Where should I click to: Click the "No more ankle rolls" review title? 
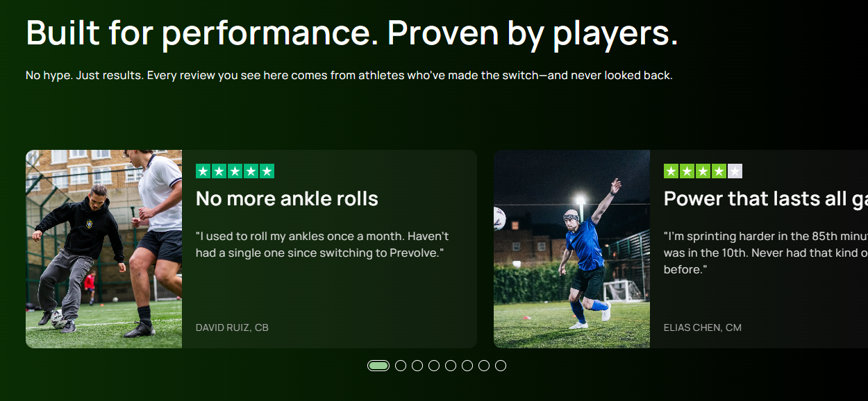pyautogui.click(x=287, y=199)
